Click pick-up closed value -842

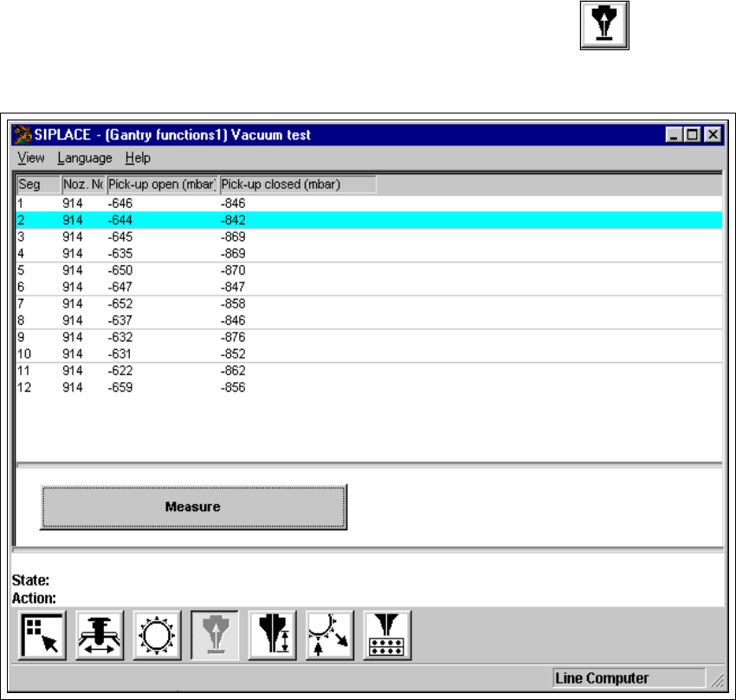pos(233,220)
